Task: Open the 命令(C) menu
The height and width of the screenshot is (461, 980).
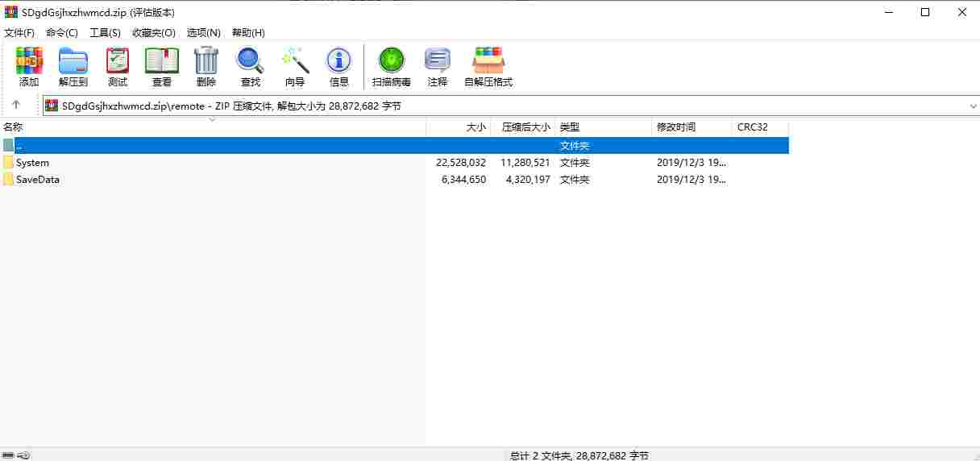Action: click(x=62, y=33)
